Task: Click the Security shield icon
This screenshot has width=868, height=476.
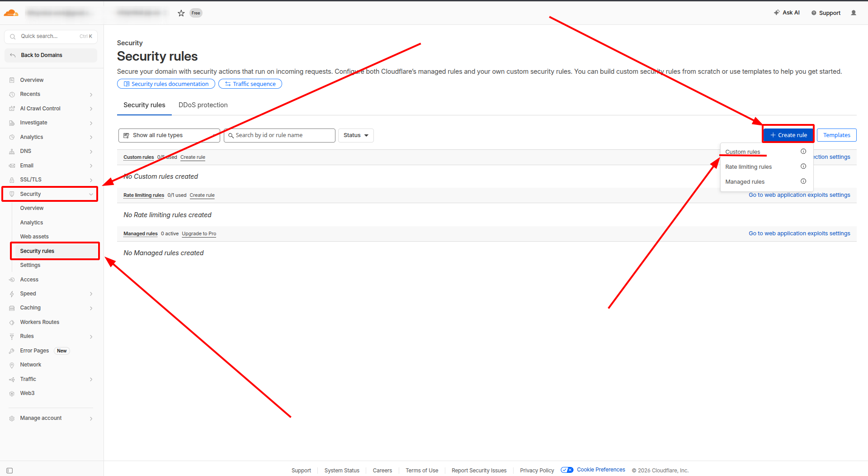Action: [12, 194]
